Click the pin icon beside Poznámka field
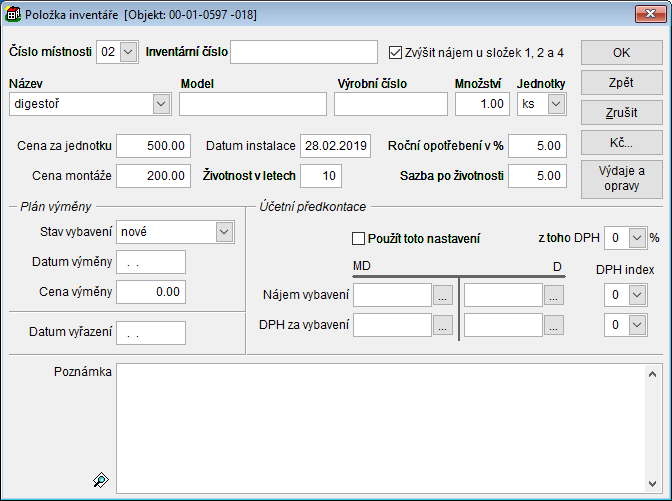The image size is (672, 501). [x=99, y=481]
